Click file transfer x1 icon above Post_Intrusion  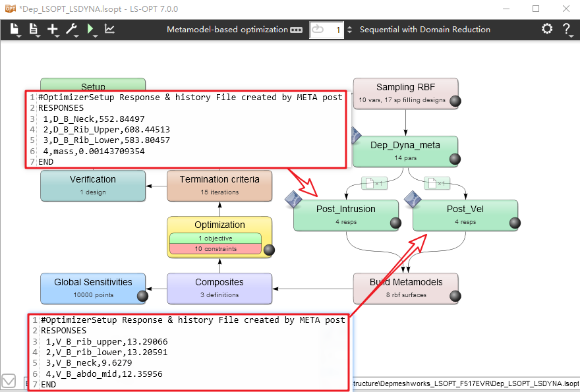pos(374,183)
